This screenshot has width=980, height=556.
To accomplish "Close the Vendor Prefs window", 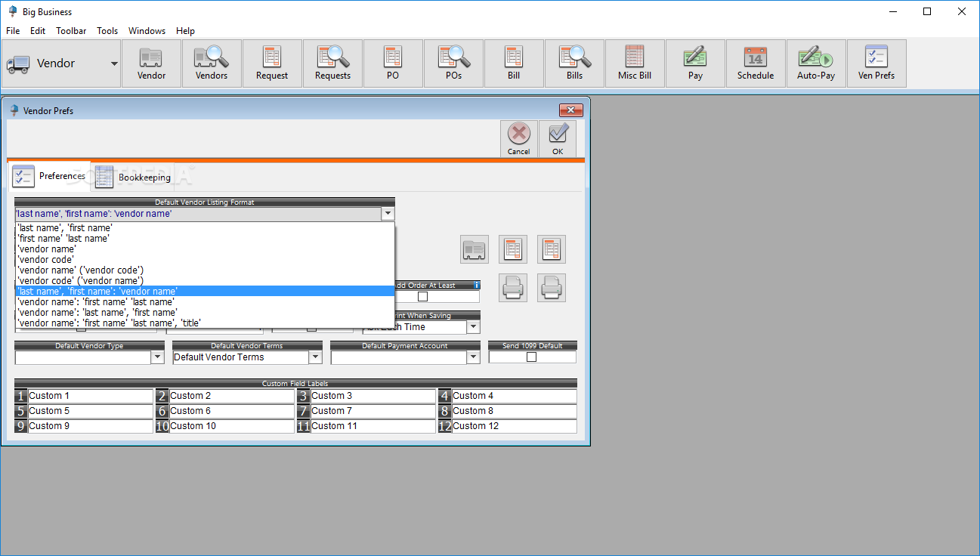I will pyautogui.click(x=570, y=110).
